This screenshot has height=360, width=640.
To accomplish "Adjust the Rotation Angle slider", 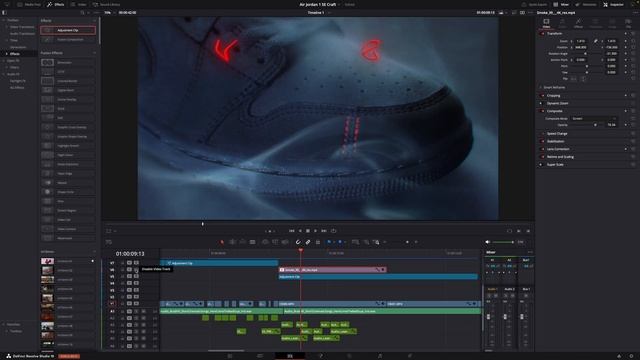I will point(587,53).
